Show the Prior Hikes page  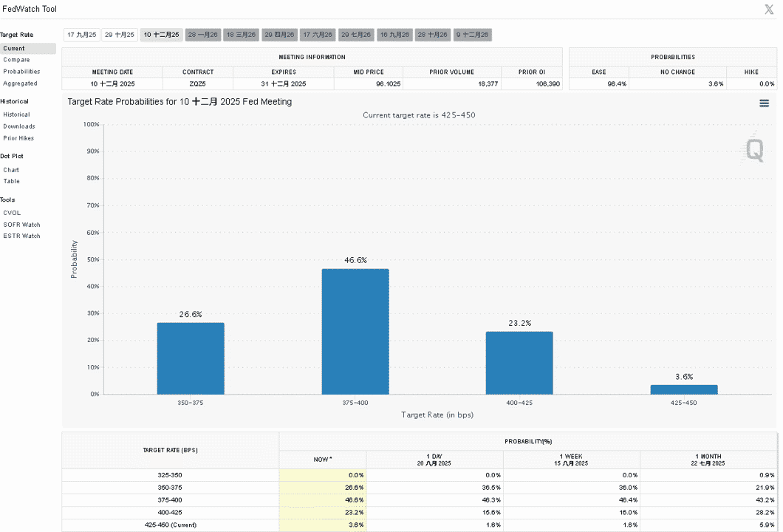point(18,138)
